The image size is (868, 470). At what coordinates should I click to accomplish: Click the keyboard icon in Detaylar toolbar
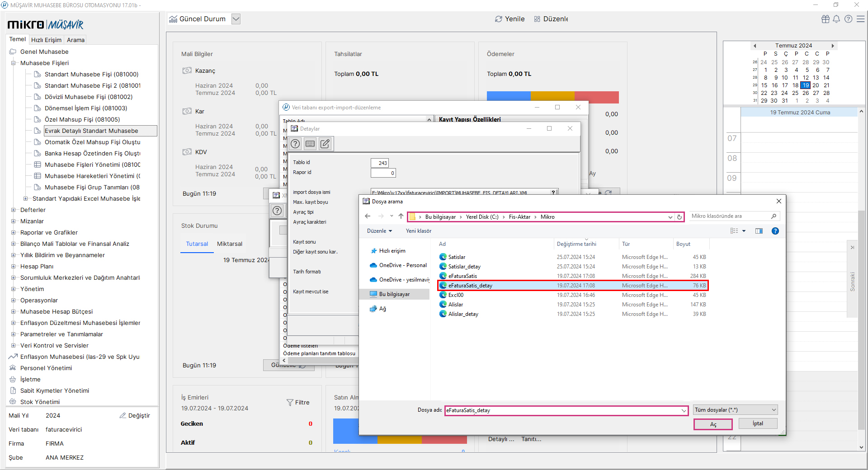point(310,144)
